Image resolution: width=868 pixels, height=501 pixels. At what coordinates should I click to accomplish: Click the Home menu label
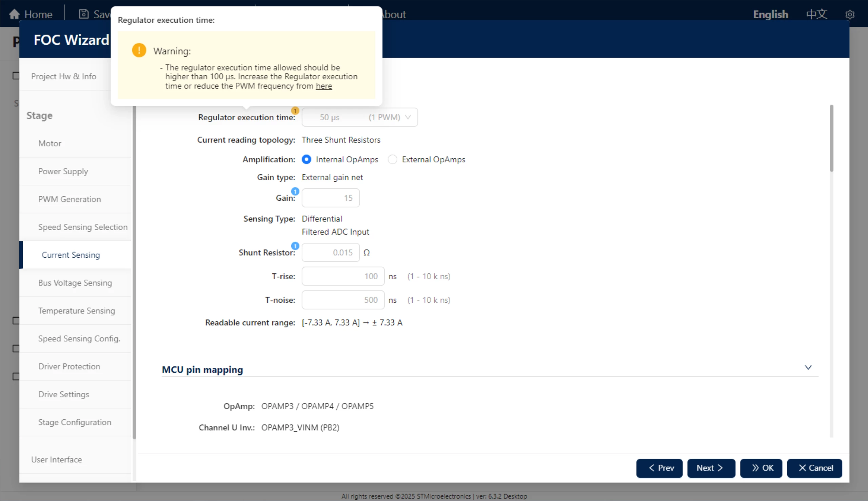click(38, 15)
